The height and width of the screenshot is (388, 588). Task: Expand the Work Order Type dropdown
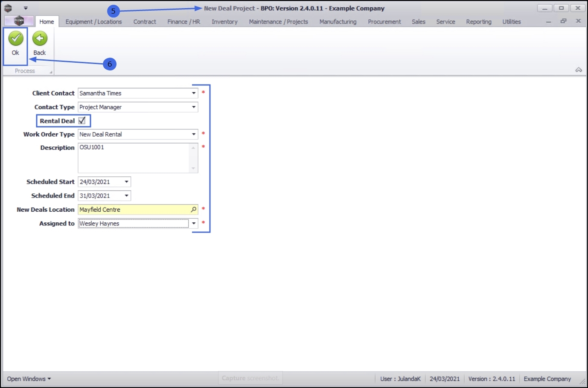[194, 134]
